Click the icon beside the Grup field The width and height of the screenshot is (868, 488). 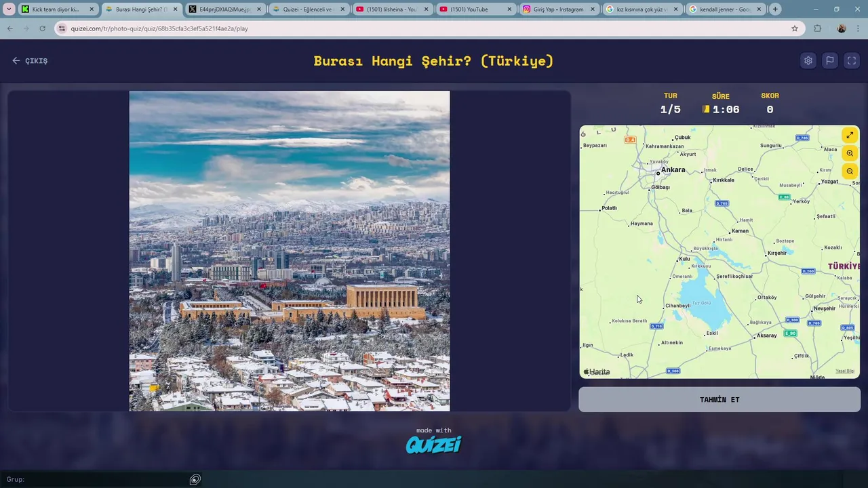[195, 479]
